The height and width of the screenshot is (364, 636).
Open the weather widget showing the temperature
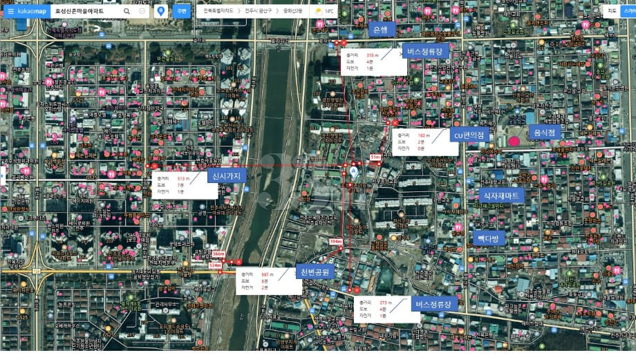coord(324,11)
